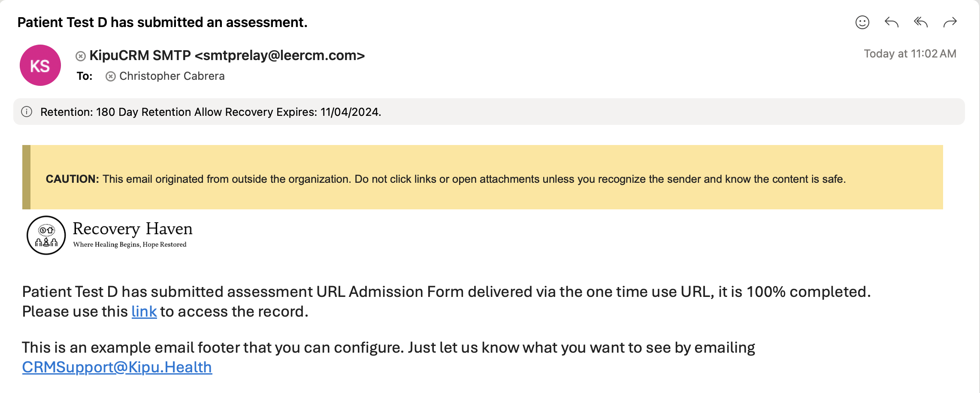
Task: Click the CRMSupport@Kipu.Health email link
Action: 117,367
